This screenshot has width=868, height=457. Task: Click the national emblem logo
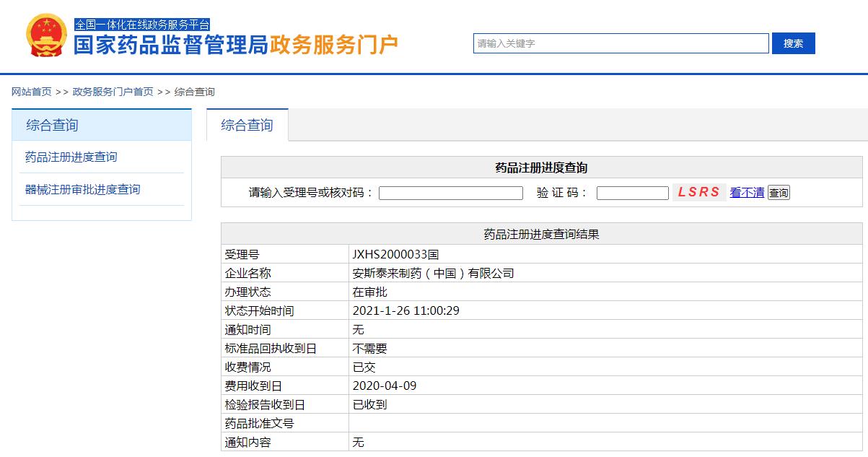[47, 35]
